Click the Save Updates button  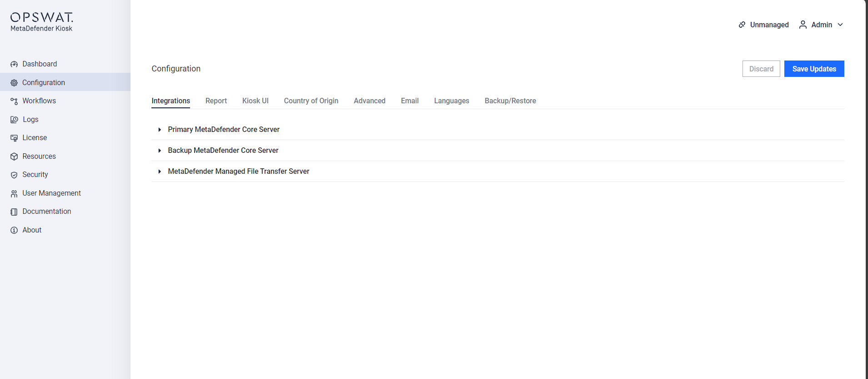click(x=814, y=69)
